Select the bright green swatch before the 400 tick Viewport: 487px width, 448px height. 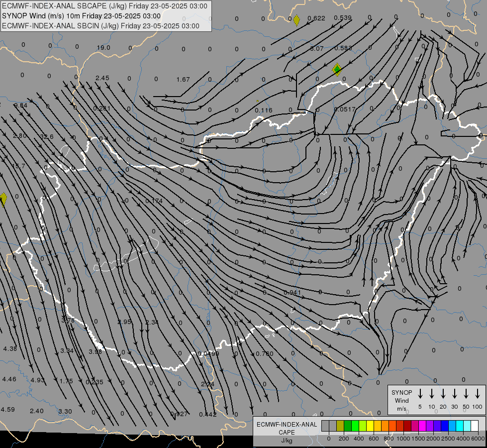(x=355, y=426)
